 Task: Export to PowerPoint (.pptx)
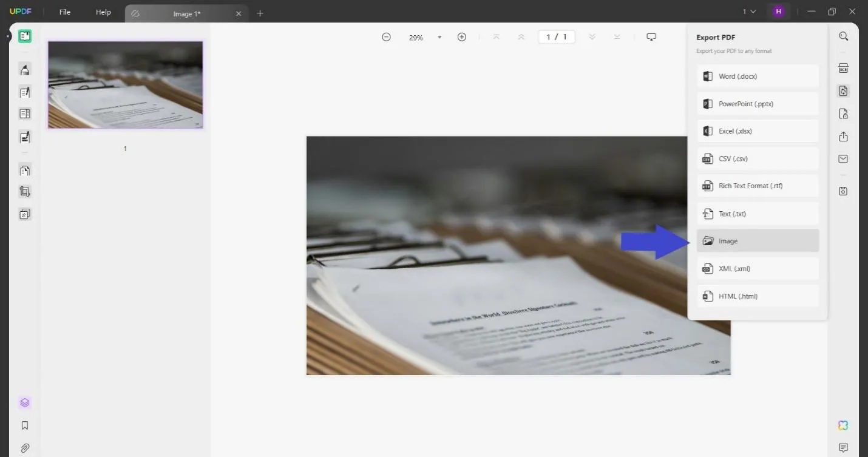click(758, 104)
